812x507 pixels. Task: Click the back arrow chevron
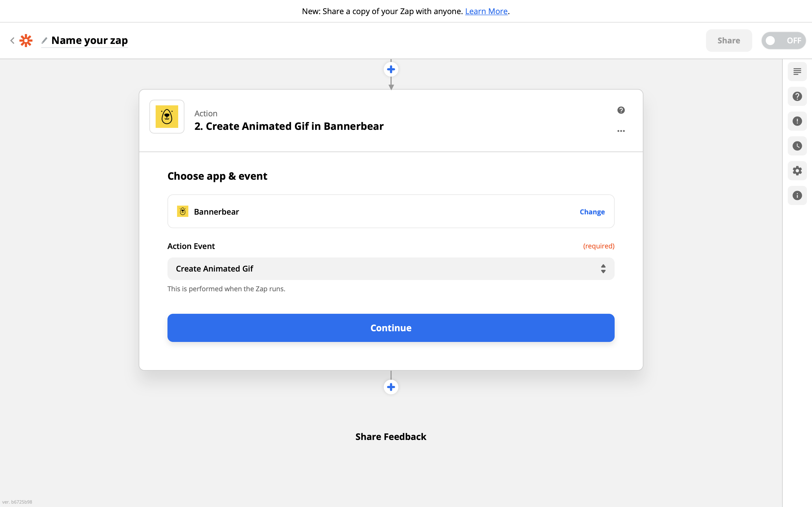(12, 41)
